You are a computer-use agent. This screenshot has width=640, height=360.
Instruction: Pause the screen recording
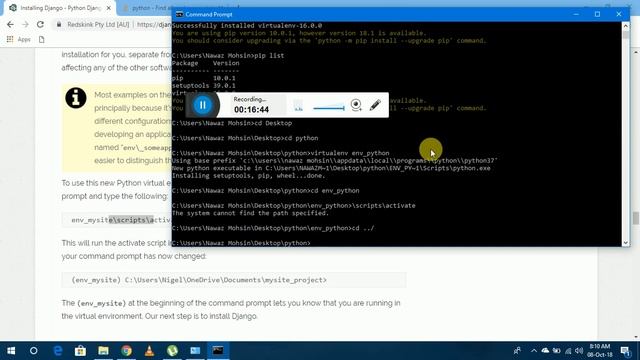point(203,105)
